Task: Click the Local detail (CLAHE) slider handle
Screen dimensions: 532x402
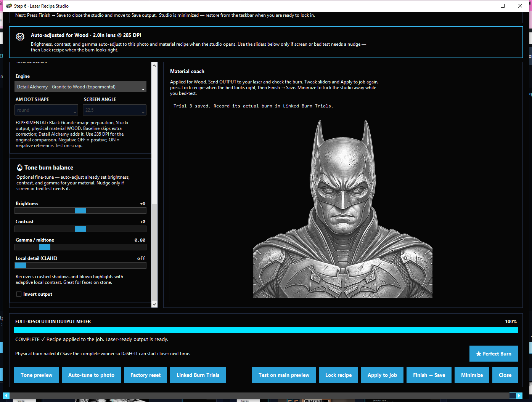Action: (21, 266)
